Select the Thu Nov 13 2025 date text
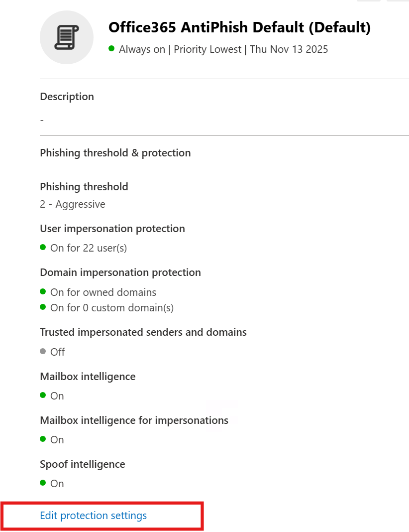Screen dimensions: 409x532 pyautogui.click(x=289, y=49)
